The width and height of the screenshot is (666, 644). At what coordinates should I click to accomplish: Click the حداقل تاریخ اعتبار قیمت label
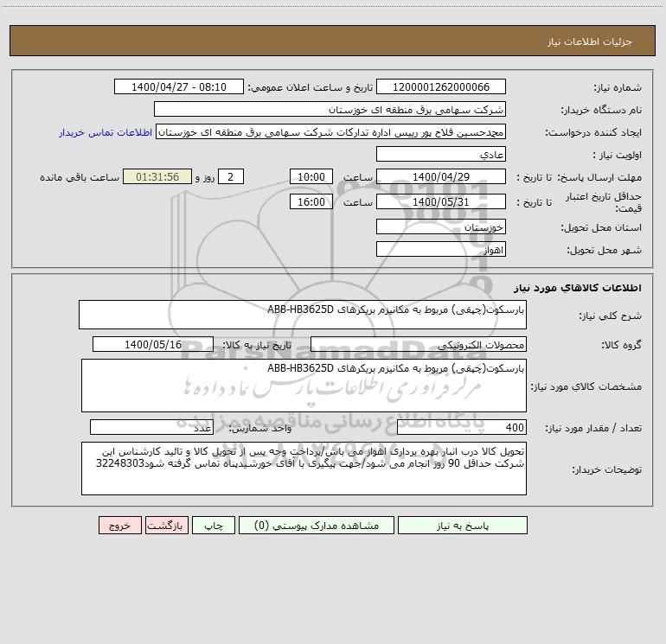pos(604,202)
